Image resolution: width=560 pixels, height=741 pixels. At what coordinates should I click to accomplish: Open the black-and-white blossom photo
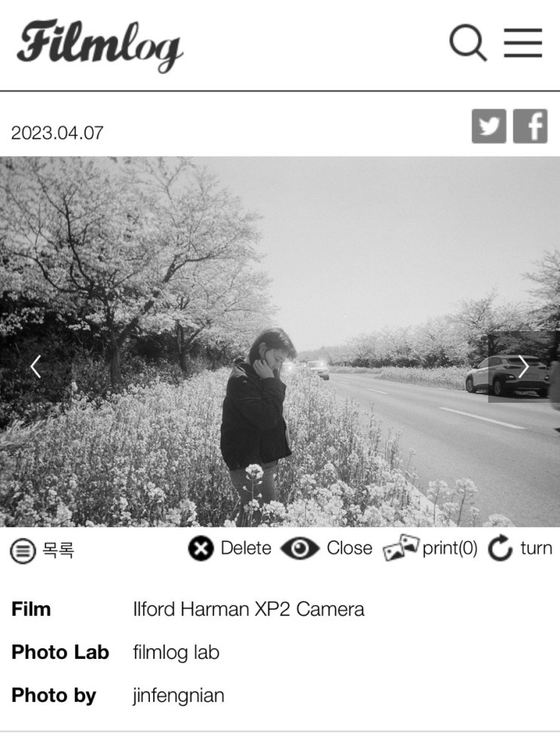point(280,341)
